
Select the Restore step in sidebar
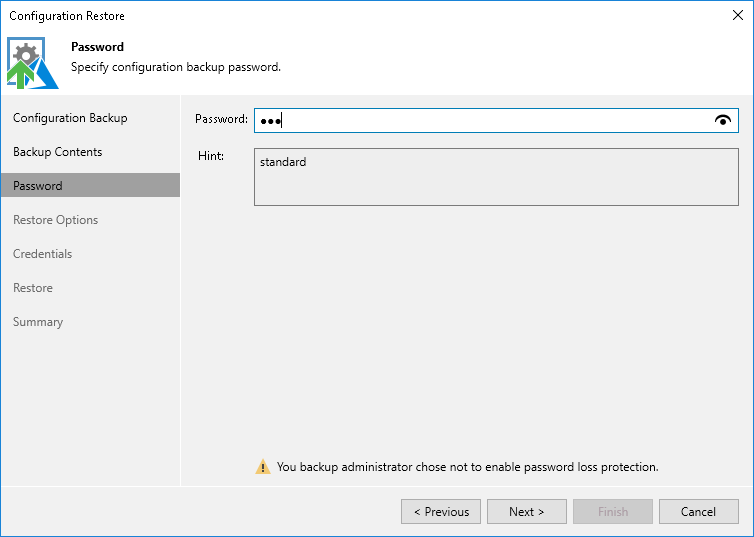point(33,288)
